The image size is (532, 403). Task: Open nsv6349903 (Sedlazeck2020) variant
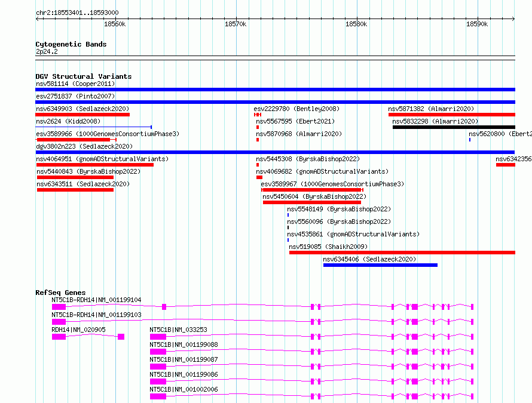pos(82,109)
